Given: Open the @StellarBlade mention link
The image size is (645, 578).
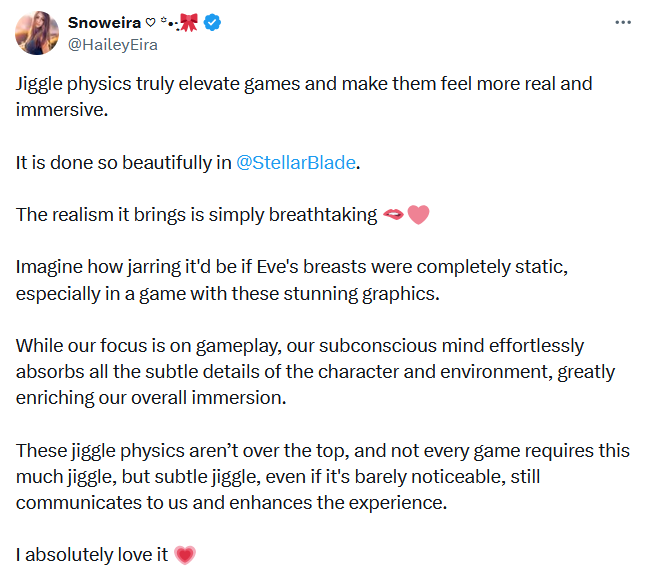Looking at the screenshot, I should (x=296, y=162).
